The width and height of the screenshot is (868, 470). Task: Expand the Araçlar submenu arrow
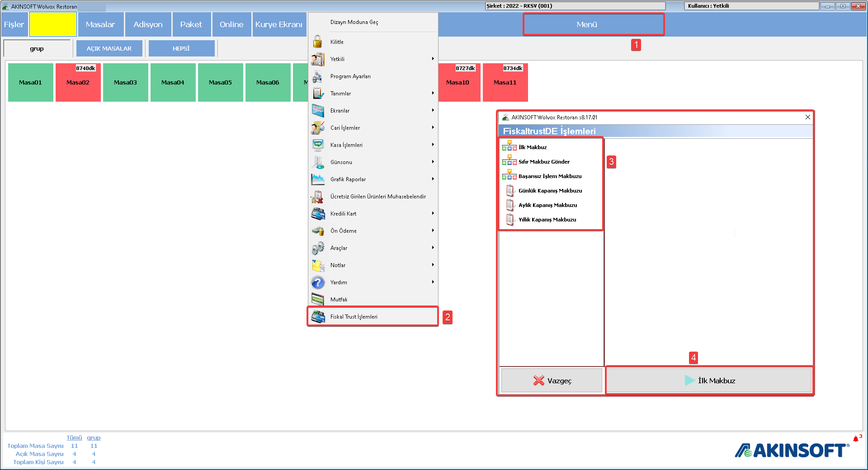coord(433,248)
